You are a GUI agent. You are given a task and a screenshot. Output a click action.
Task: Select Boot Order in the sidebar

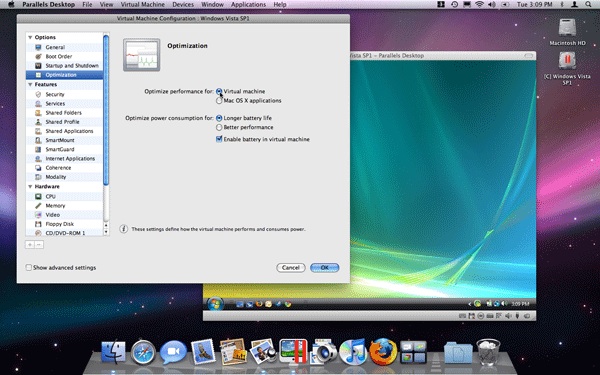[64, 57]
